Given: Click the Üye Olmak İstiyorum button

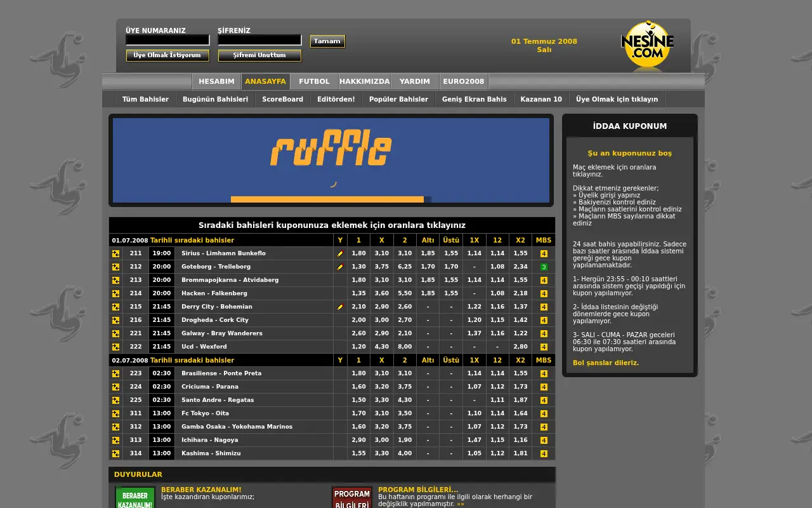Looking at the screenshot, I should 167,55.
